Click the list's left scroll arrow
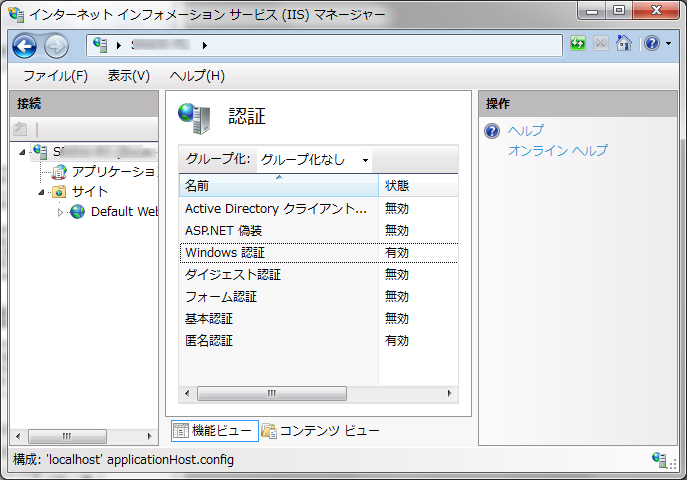The image size is (687, 480). coord(187,393)
